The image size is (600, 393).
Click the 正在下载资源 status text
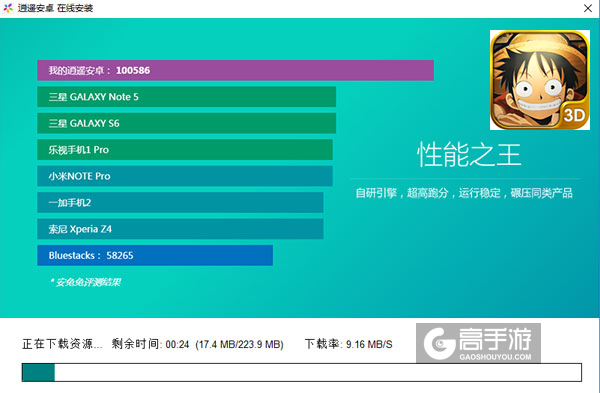click(x=62, y=344)
